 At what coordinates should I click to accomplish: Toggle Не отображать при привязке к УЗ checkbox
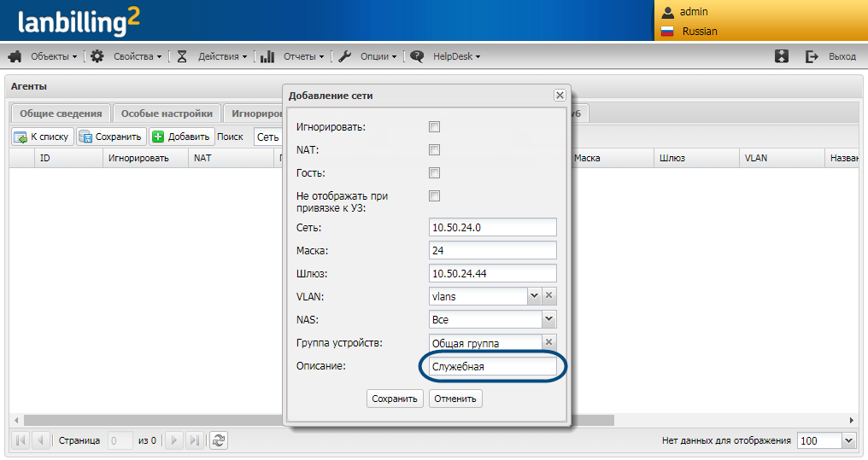pyautogui.click(x=435, y=195)
